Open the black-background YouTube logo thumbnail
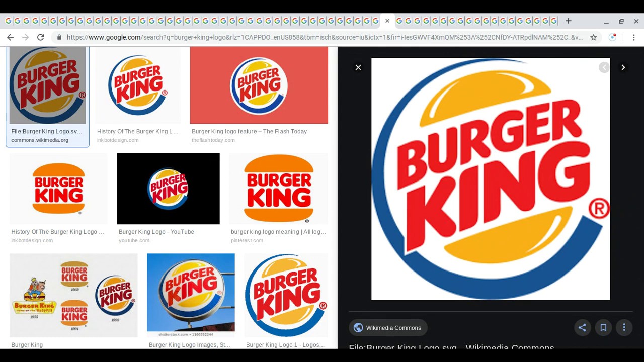644x362 pixels. (x=168, y=189)
